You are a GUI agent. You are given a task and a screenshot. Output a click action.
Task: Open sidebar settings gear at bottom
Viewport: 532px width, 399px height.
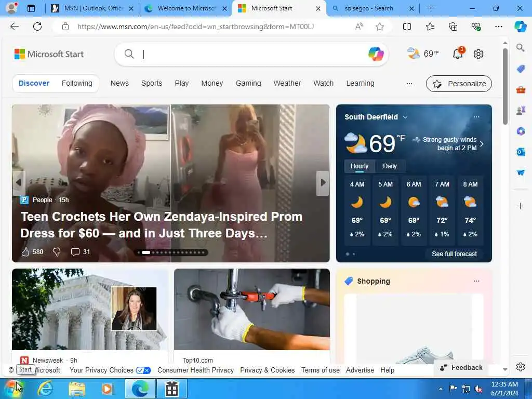pos(521,367)
